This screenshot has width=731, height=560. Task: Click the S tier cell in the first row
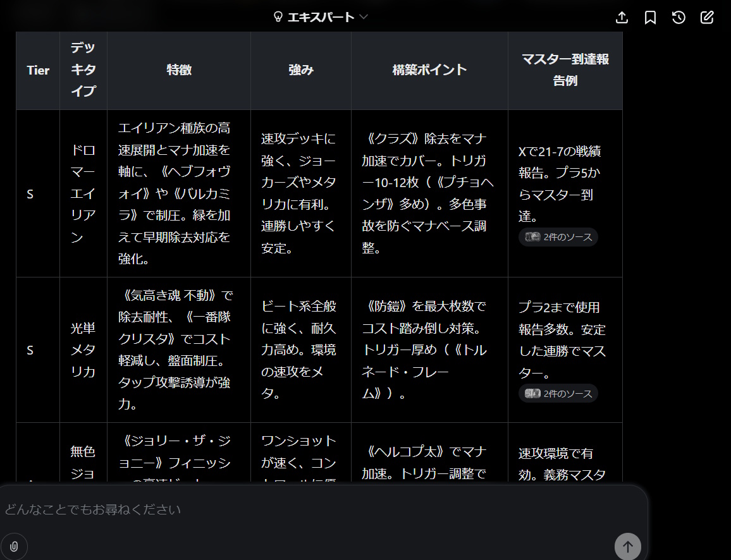point(30,194)
